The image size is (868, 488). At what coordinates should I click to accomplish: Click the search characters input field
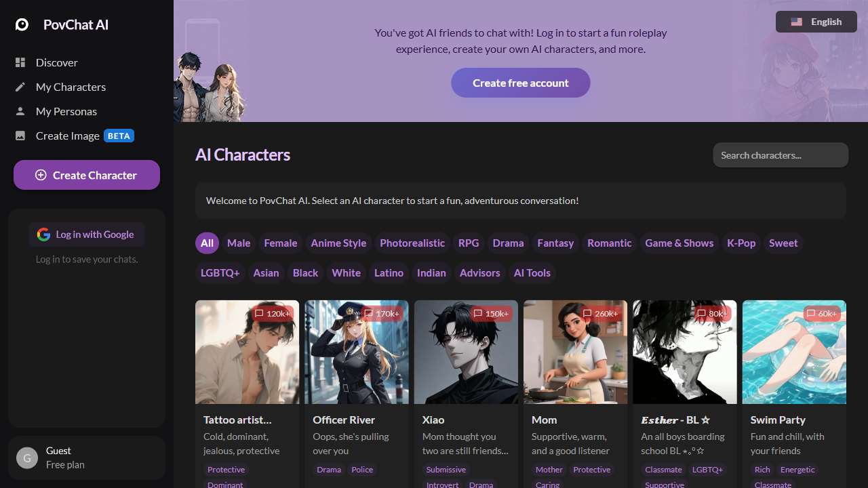780,155
